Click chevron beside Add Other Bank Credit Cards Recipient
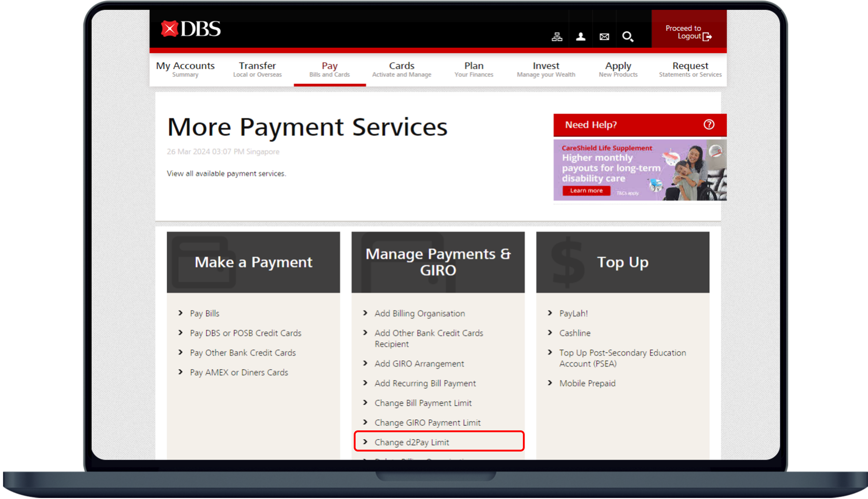The width and height of the screenshot is (868, 499). tap(365, 332)
